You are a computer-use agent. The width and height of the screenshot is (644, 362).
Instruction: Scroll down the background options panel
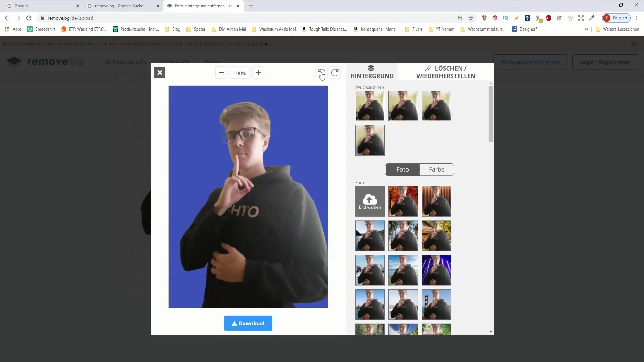490,331
